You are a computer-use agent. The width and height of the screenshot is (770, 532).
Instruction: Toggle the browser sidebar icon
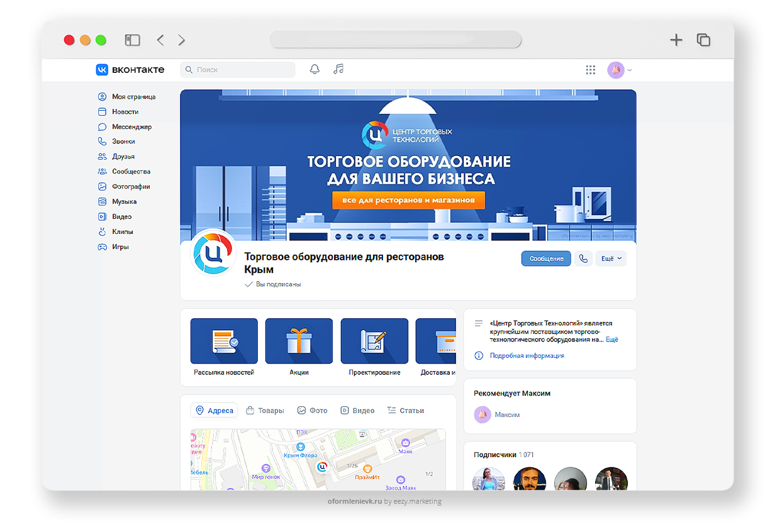pyautogui.click(x=132, y=40)
